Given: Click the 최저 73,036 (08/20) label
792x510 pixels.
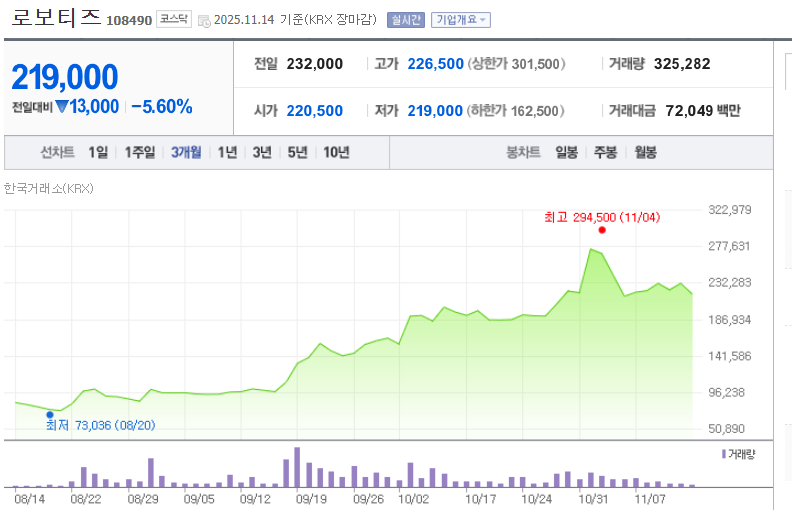Looking at the screenshot, I should point(101,425).
